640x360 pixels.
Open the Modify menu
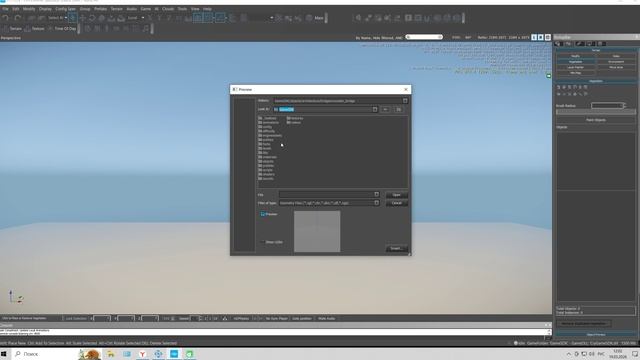(29, 9)
